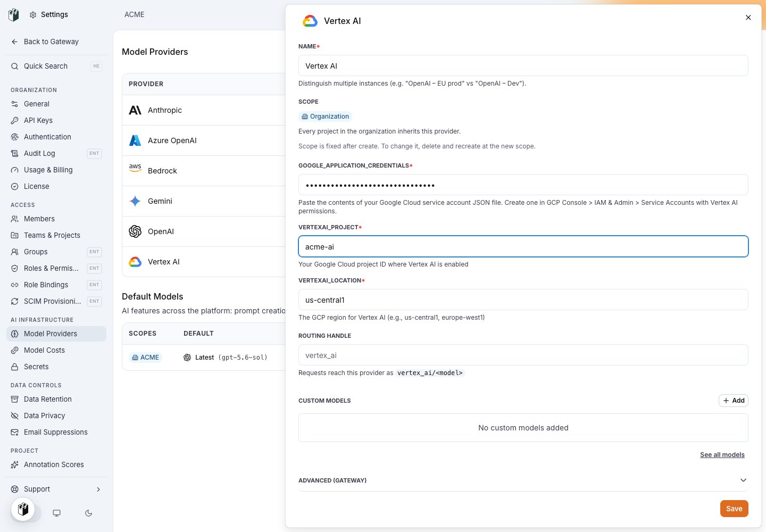Close the Vertex AI panel
This screenshot has width=766, height=532.
coord(748,18)
